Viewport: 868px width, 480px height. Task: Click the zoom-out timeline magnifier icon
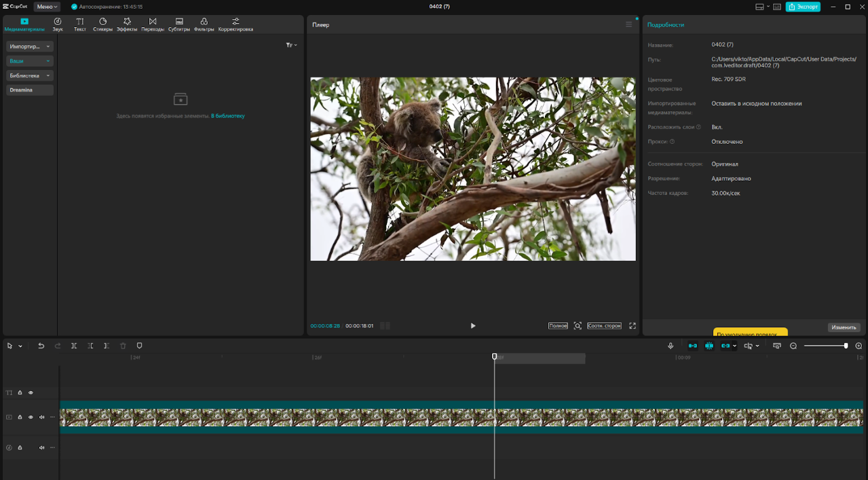coord(793,346)
